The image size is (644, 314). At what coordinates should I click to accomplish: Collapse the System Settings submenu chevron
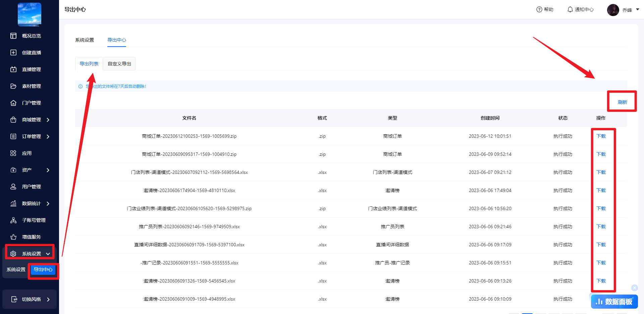[48, 254]
